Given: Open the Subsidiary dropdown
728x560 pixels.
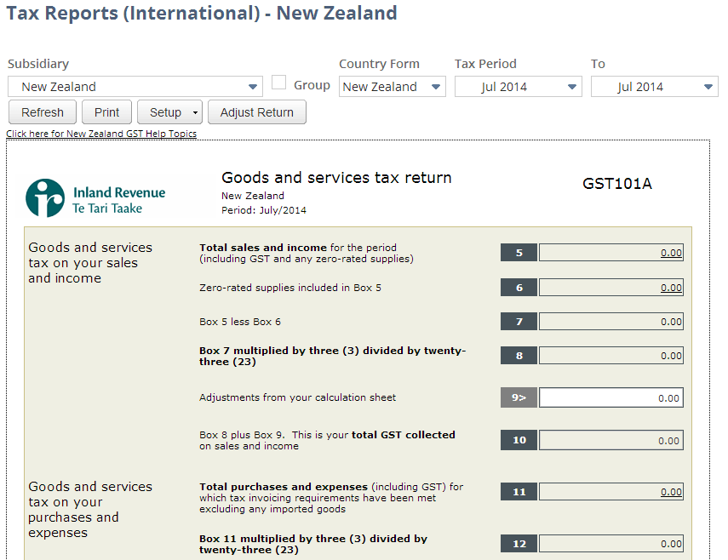Looking at the screenshot, I should (253, 86).
